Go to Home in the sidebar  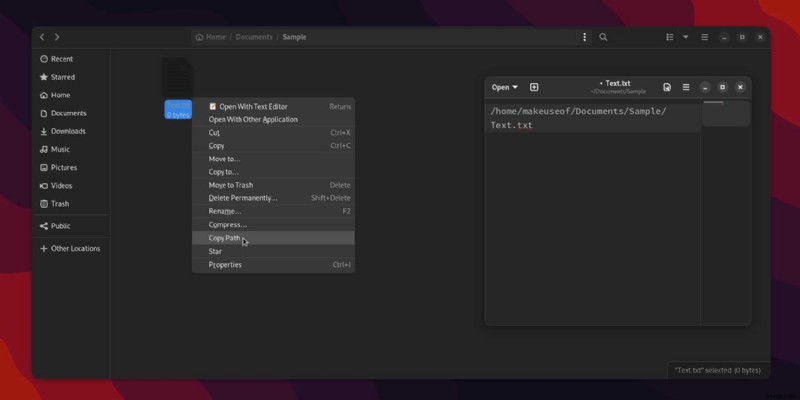(71, 95)
